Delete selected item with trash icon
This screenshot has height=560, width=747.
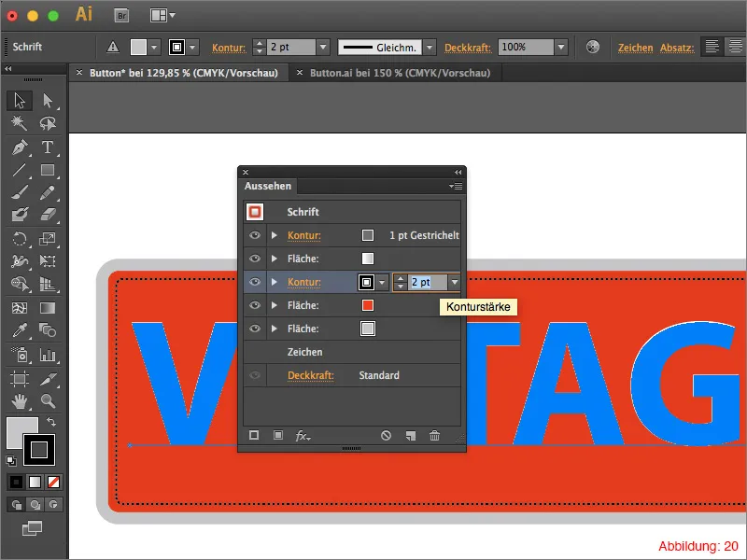click(434, 435)
